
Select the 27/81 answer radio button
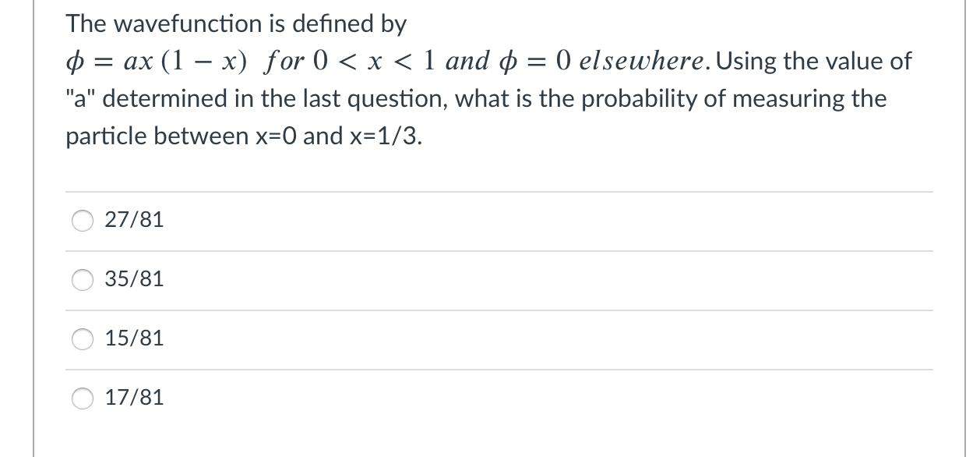pyautogui.click(x=83, y=221)
